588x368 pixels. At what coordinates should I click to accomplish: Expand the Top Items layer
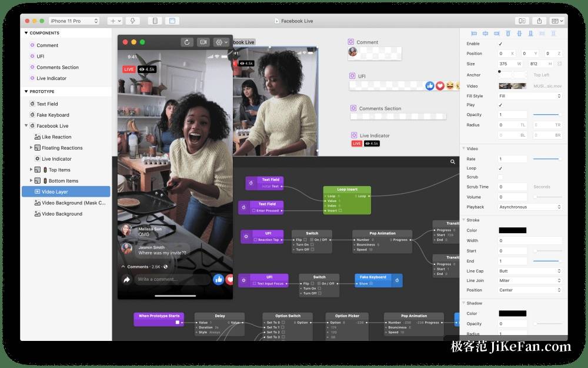pyautogui.click(x=31, y=170)
